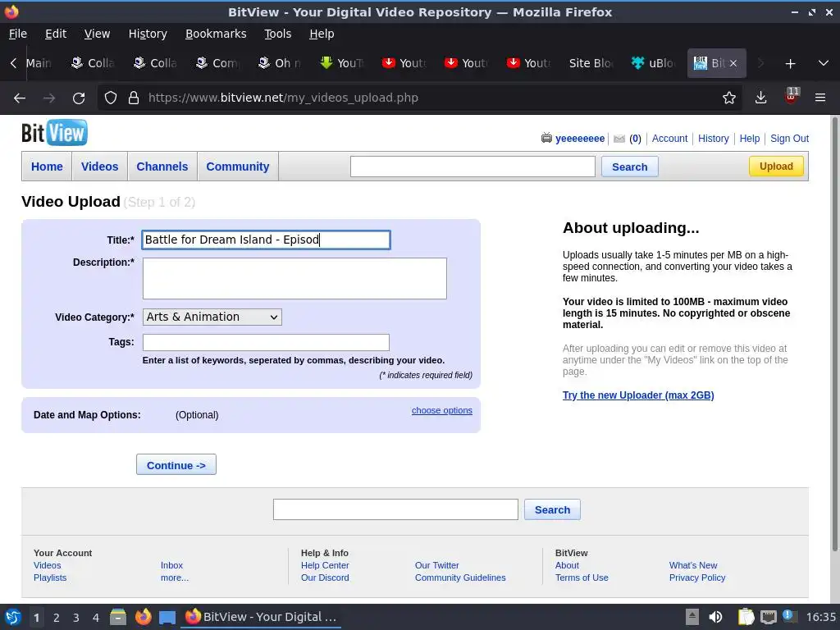This screenshot has height=630, width=840.
Task: Switch to the Com tab
Action: coord(217,63)
